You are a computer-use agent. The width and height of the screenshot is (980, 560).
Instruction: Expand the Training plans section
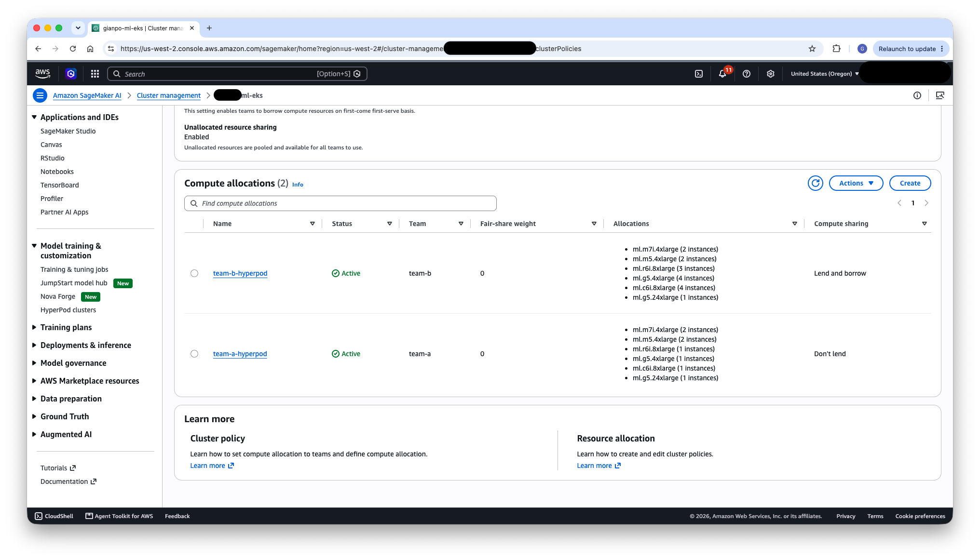tap(34, 327)
